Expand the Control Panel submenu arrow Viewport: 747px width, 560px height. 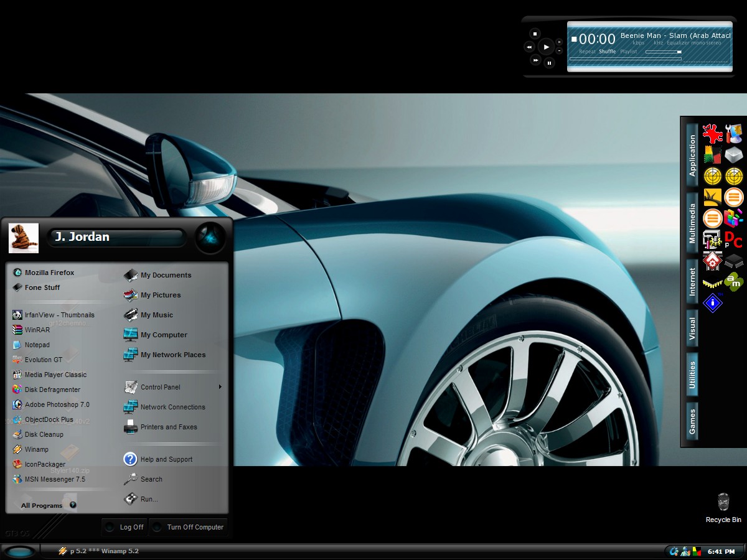(x=220, y=387)
